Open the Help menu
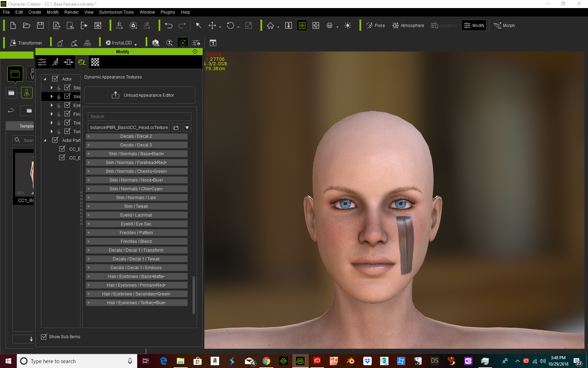 (185, 12)
